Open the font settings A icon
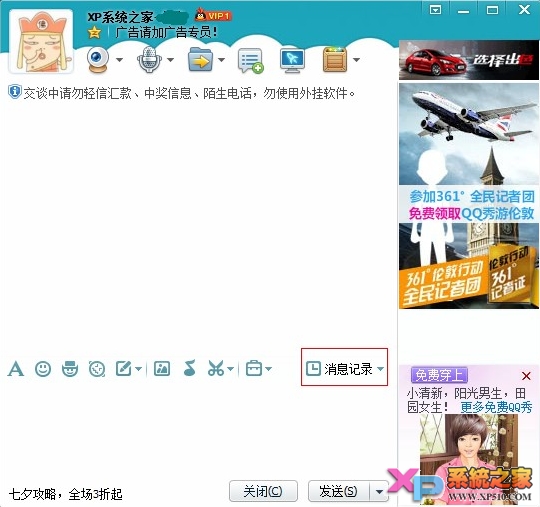The height and width of the screenshot is (507, 540). click(16, 369)
